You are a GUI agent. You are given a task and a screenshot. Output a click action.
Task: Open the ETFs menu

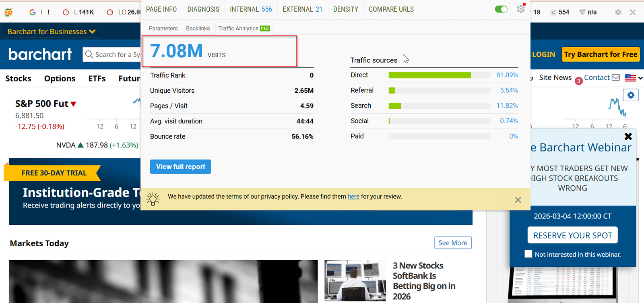97,78
